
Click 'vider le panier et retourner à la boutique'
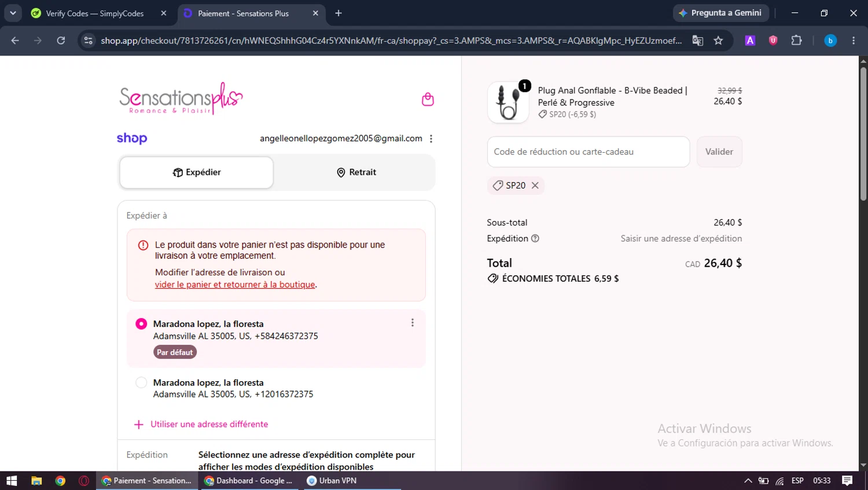coord(235,285)
